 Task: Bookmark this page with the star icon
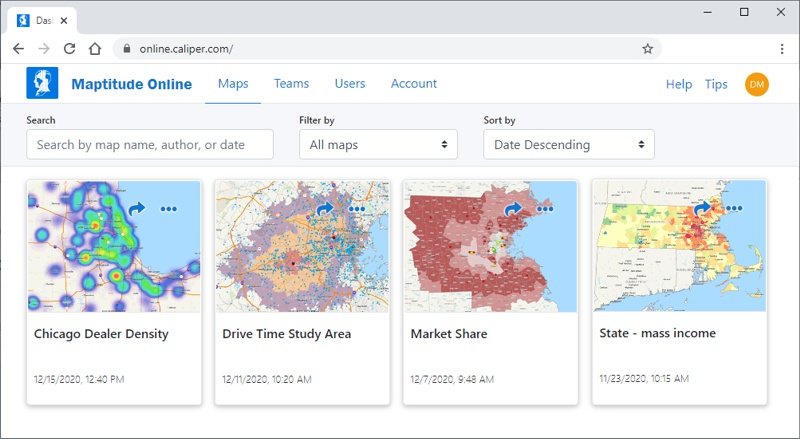pyautogui.click(x=648, y=48)
